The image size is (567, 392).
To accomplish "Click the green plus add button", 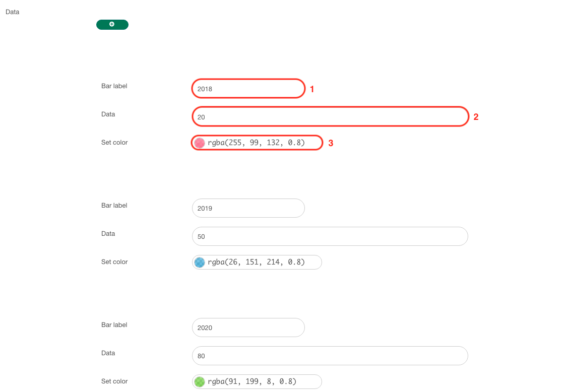I will (x=112, y=24).
